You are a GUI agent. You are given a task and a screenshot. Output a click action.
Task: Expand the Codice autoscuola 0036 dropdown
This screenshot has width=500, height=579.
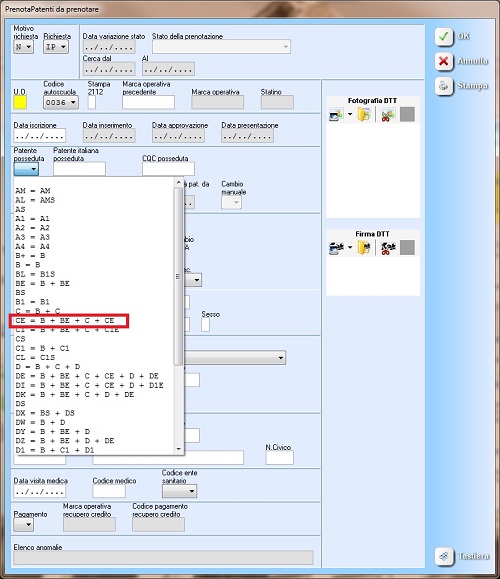point(61,102)
